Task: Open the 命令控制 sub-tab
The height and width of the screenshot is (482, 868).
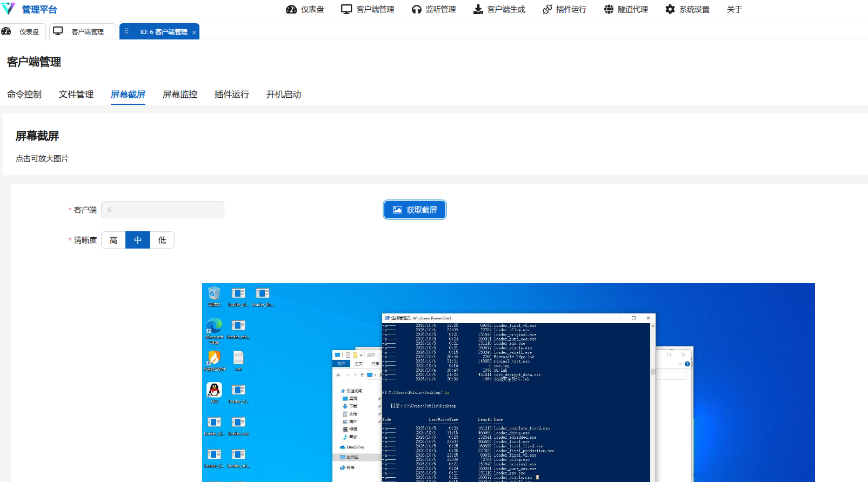Action: pos(24,95)
